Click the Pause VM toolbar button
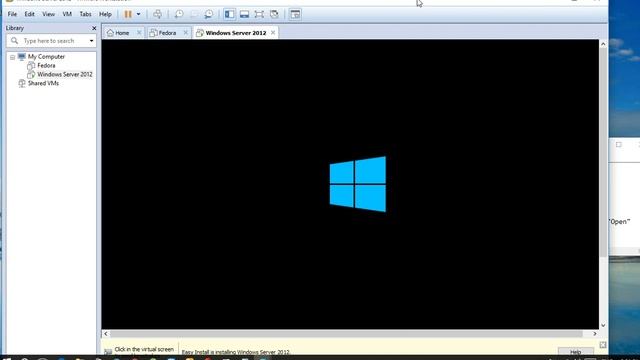640x360 pixels. tap(128, 14)
